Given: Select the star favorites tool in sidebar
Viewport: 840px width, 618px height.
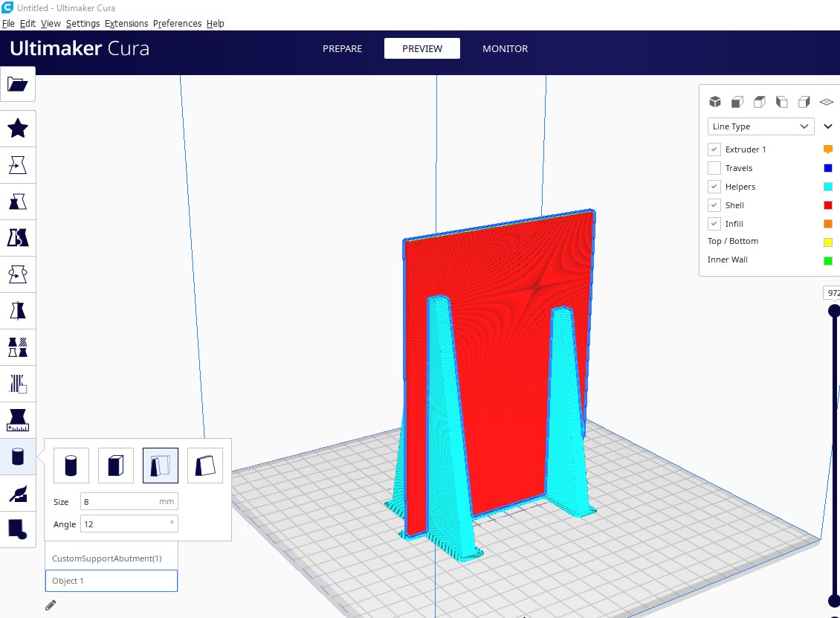Looking at the screenshot, I should click(18, 129).
